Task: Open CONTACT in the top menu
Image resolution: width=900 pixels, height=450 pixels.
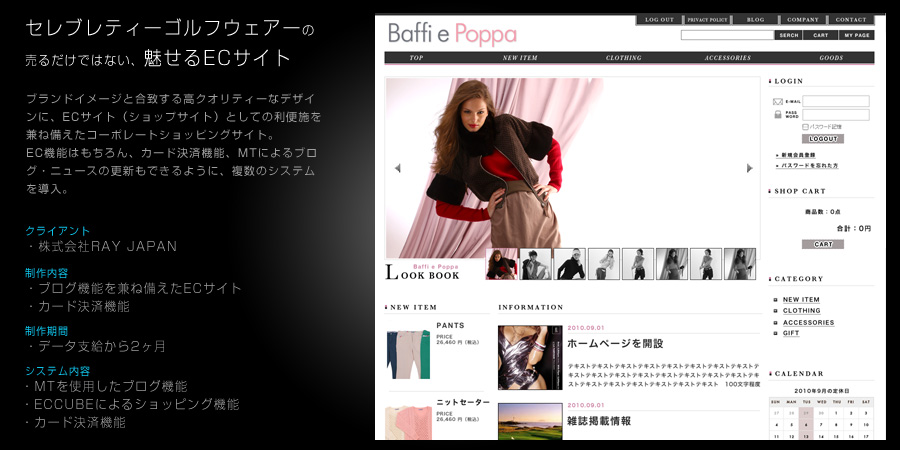Action: [851, 20]
